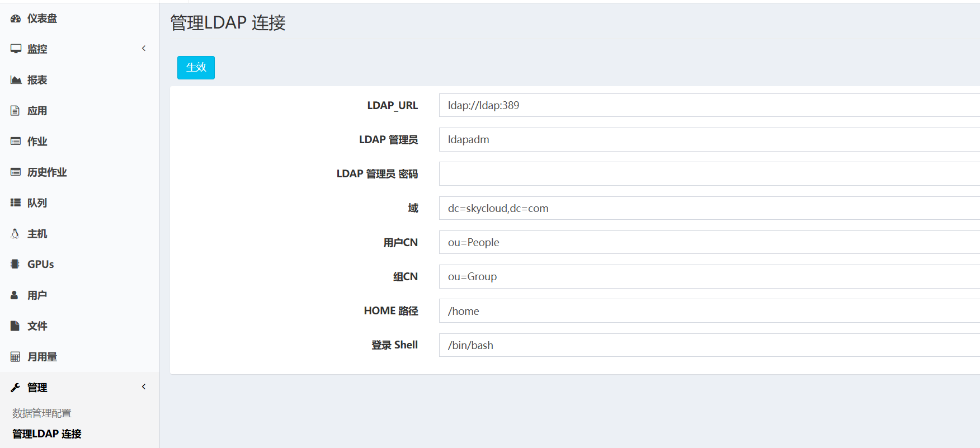The height and width of the screenshot is (448, 980).
Task: Click the document icon beside 应用
Action: point(15,111)
